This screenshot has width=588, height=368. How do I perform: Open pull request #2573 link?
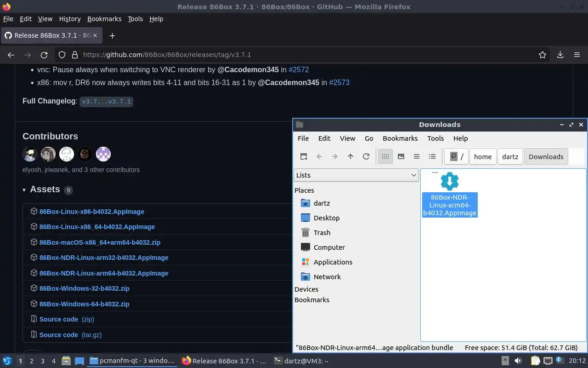click(339, 83)
